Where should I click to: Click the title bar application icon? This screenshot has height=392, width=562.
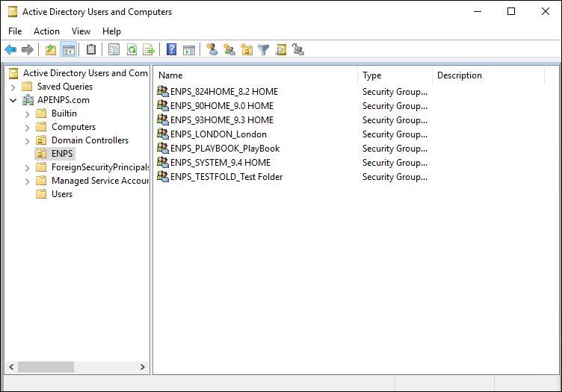click(13, 12)
